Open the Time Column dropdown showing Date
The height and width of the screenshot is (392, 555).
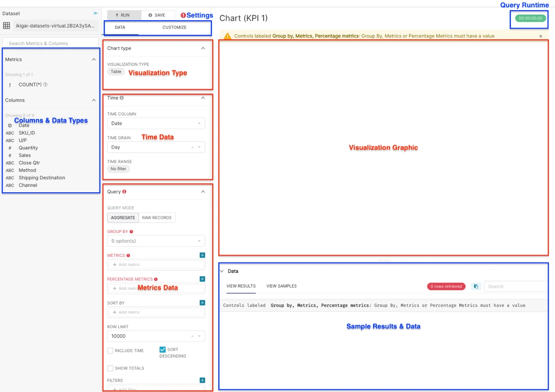click(156, 123)
